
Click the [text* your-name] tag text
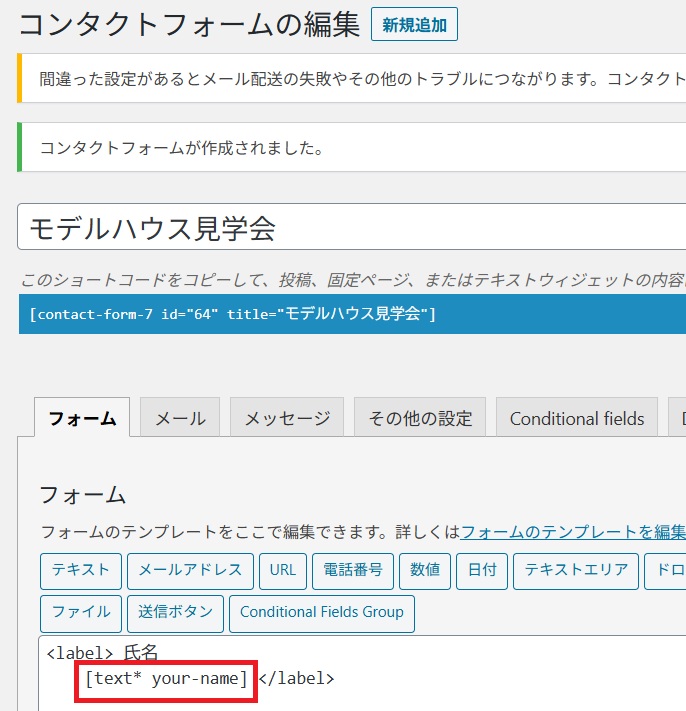[x=166, y=679]
